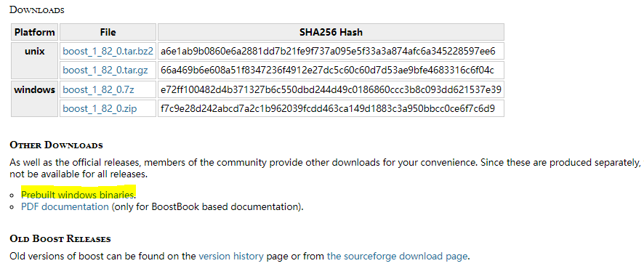Click the hash starting with 66a469b6
644x274 pixels.
327,70
